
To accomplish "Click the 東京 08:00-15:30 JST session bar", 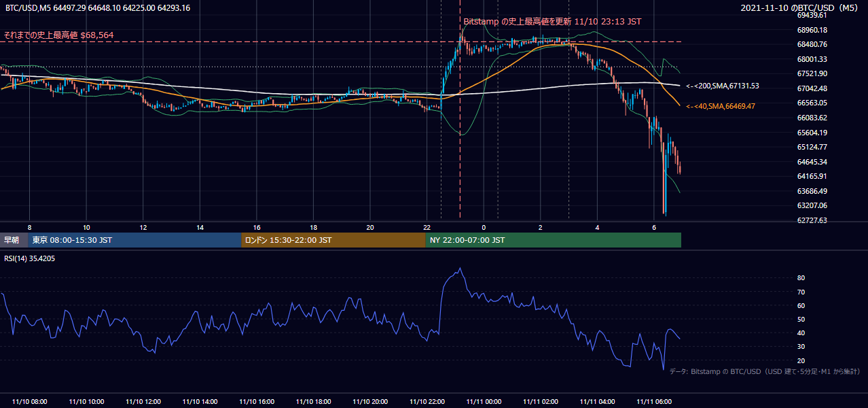I will click(x=134, y=240).
